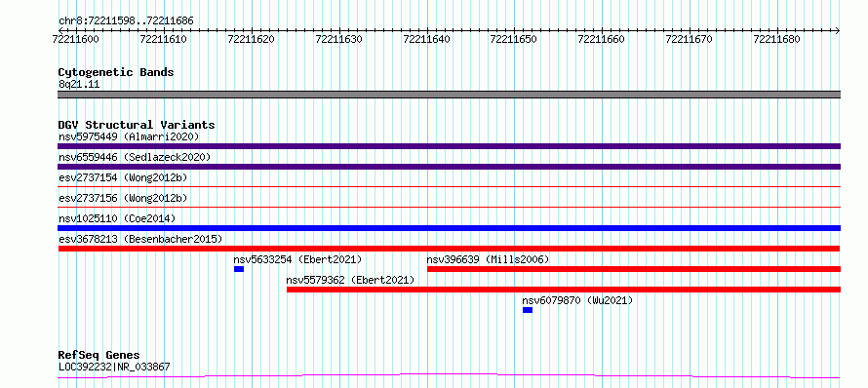The width and height of the screenshot is (868, 388).
Task: Click the nsv6079870 (Wu2021) label
Action: pos(577,300)
